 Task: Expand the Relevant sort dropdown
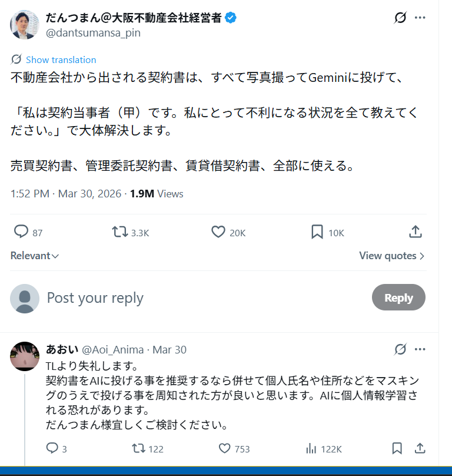click(x=35, y=256)
